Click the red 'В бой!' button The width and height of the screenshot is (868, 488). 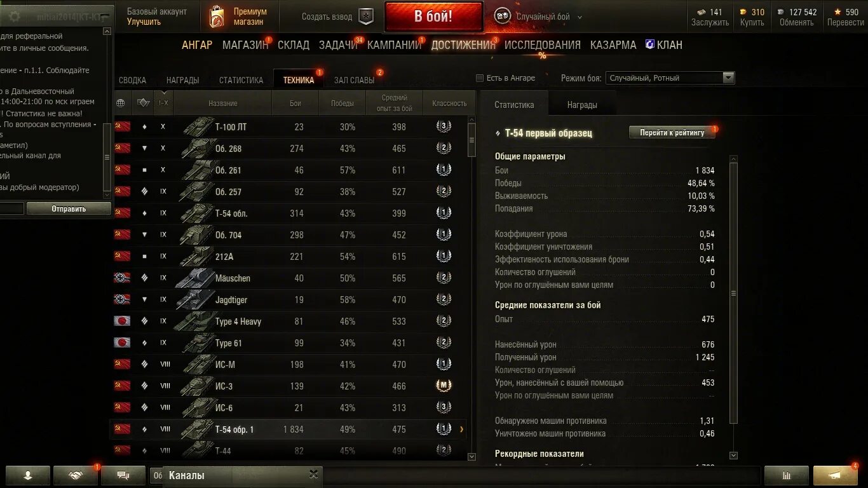(x=433, y=17)
